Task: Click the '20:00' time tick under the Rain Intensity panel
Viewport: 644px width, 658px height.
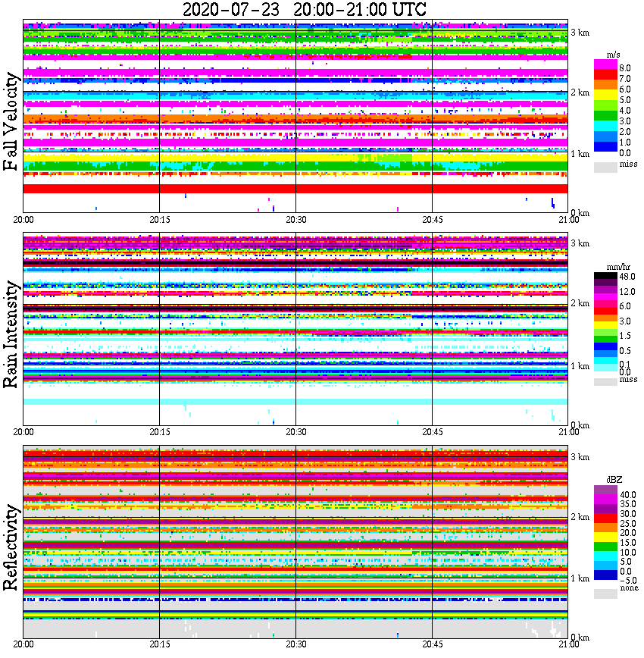Action: pyautogui.click(x=23, y=432)
